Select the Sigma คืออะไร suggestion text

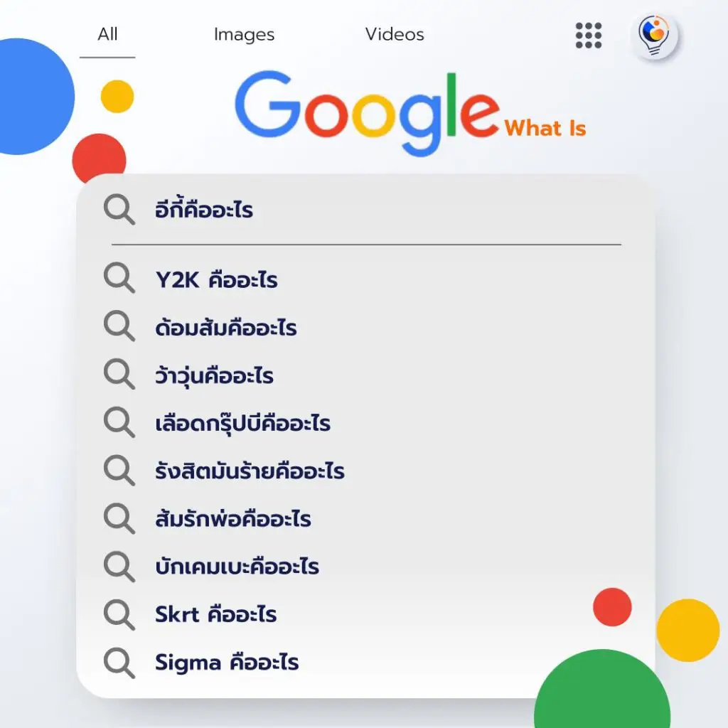click(x=227, y=663)
